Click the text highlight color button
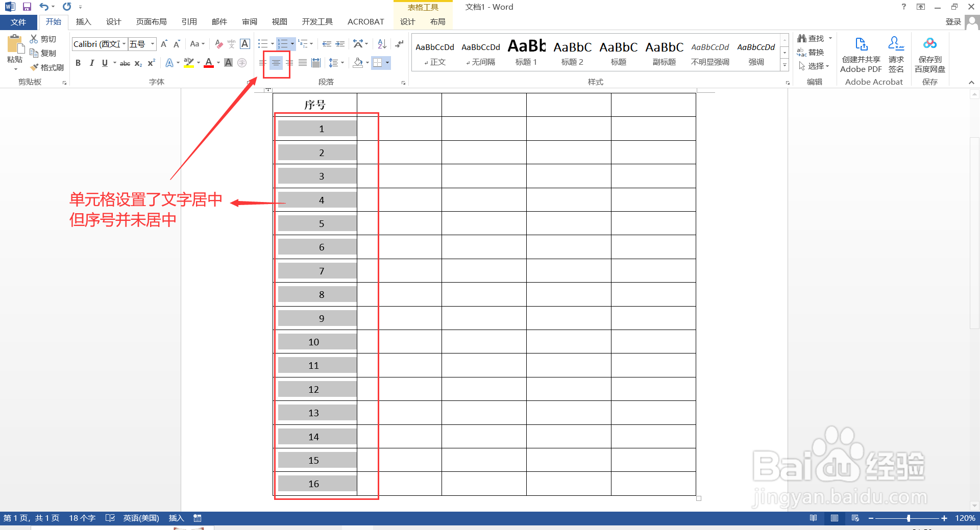Screen dimensions: 980x530 [x=188, y=63]
